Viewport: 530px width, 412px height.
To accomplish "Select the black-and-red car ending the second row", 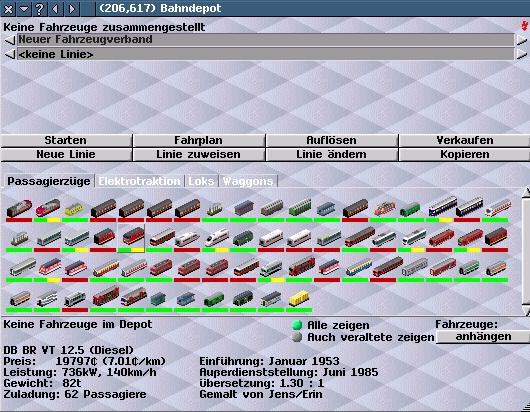I will pos(496,237).
